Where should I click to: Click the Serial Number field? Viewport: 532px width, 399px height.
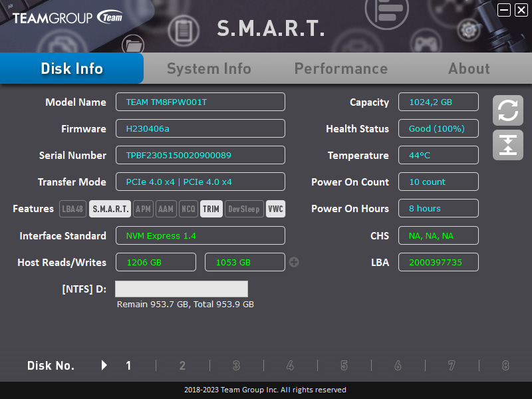coord(200,155)
